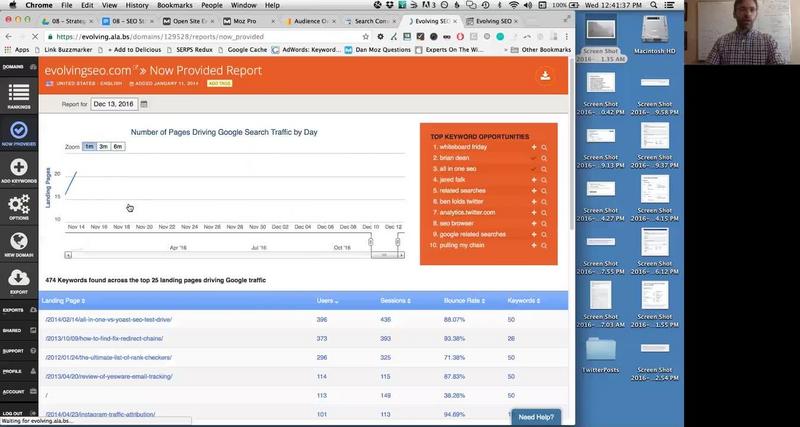Open the Now Provided sidebar item
Screen dimensions: 800x427
point(19,133)
